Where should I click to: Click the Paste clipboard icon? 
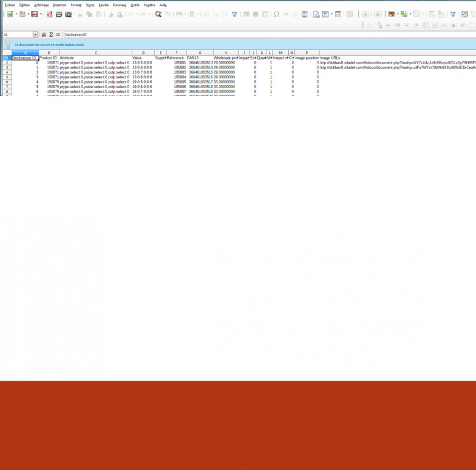[x=99, y=14]
